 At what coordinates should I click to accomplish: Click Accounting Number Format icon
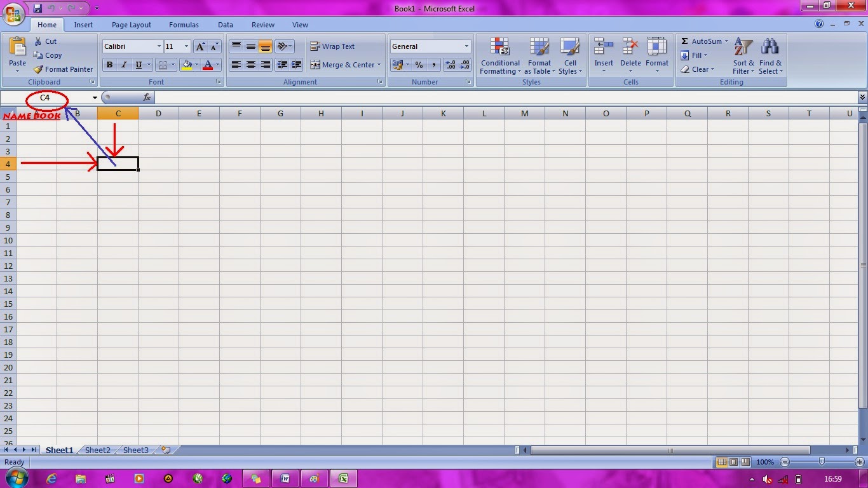398,65
